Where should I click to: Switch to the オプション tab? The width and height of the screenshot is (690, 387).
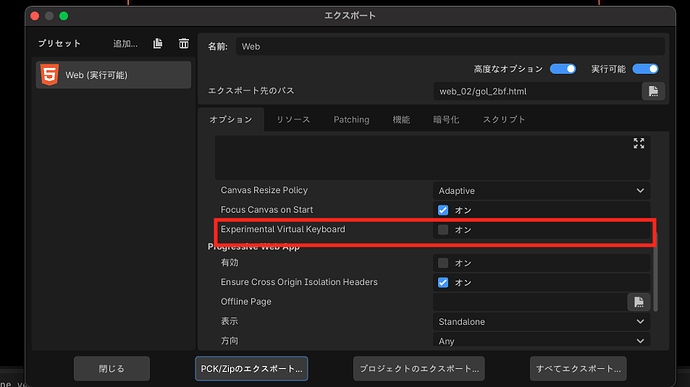[x=231, y=119]
